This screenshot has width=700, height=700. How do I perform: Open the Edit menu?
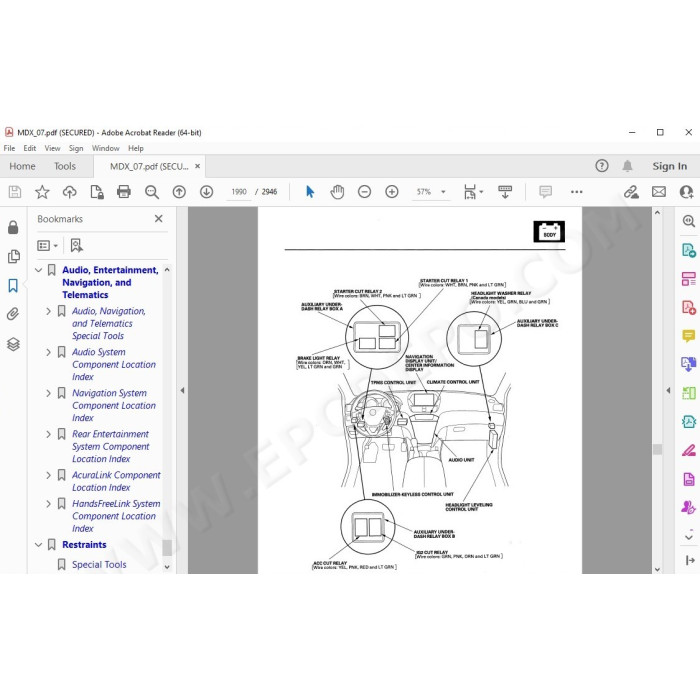[x=29, y=148]
